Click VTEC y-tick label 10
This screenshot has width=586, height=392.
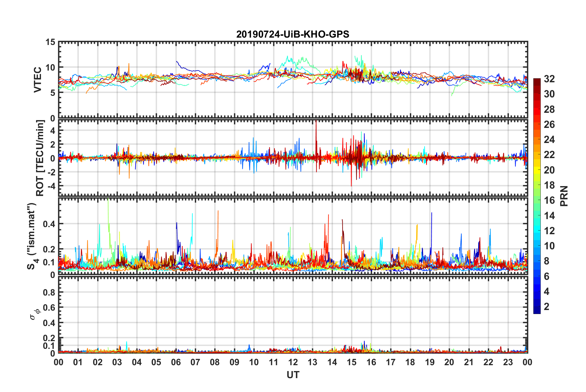50,67
